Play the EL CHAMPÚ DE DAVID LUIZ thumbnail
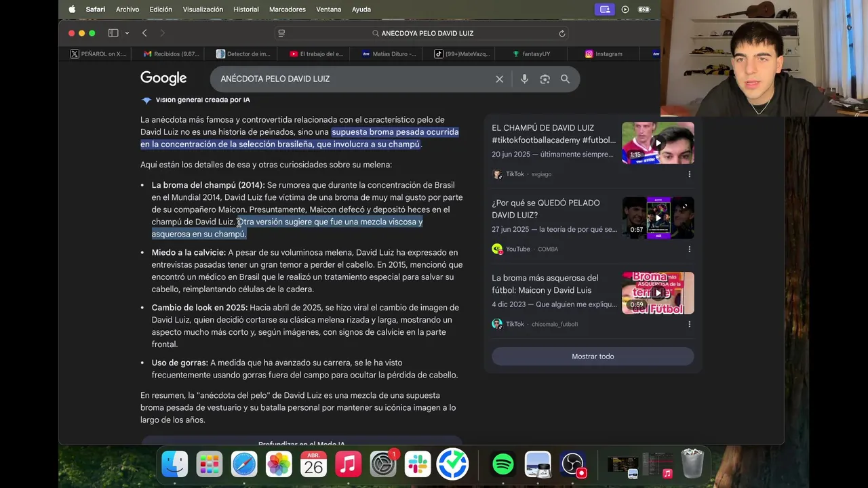Screen dimensions: 868x488 (x=658, y=143)
